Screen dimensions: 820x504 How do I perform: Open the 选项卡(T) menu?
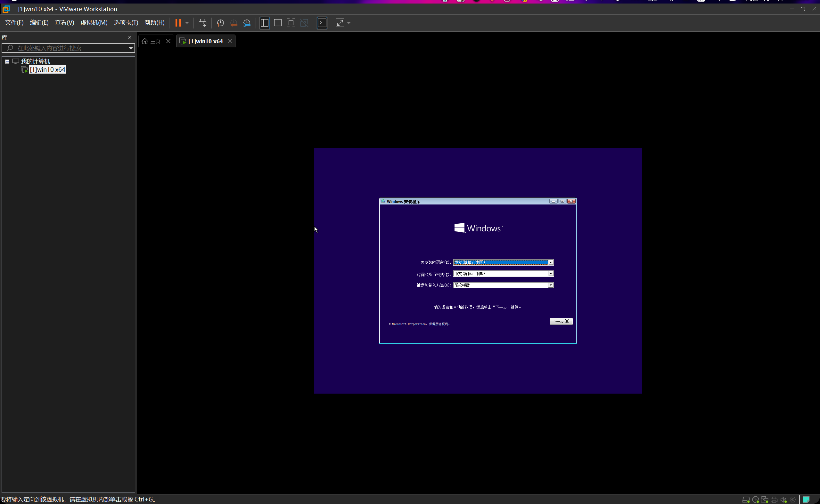point(126,23)
